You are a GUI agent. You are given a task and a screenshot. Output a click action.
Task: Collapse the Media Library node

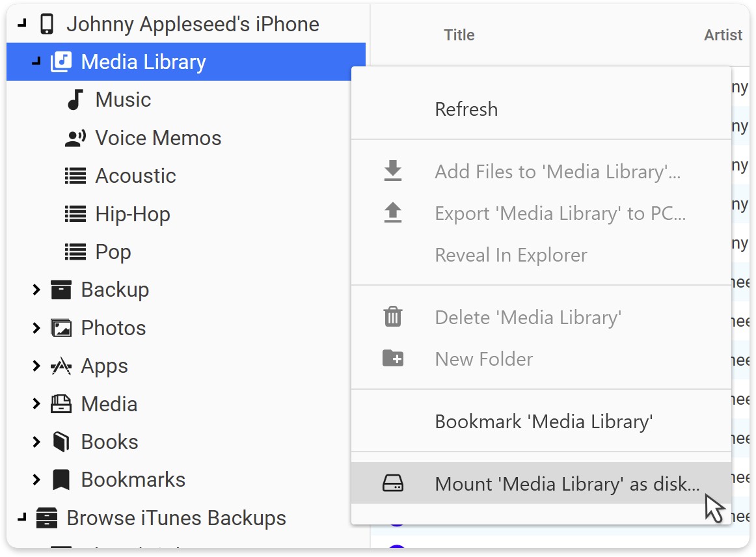click(x=36, y=62)
